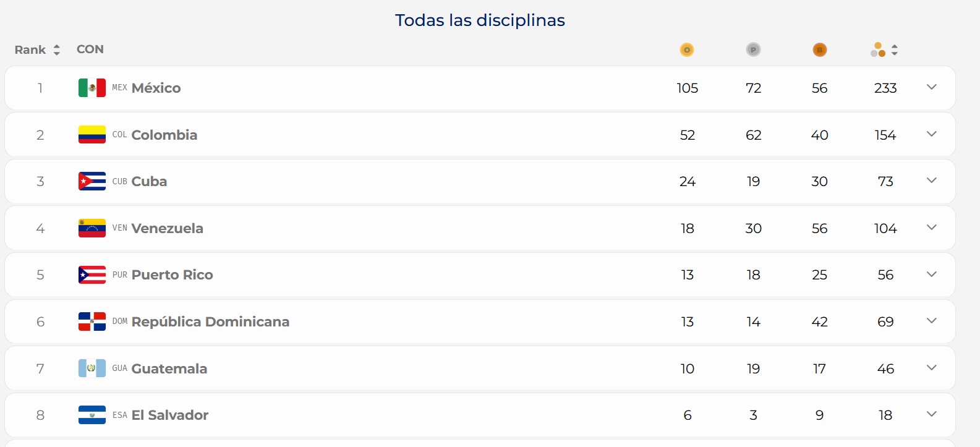The width and height of the screenshot is (980, 447).
Task: Open the Cuba country name link
Action: 149,181
